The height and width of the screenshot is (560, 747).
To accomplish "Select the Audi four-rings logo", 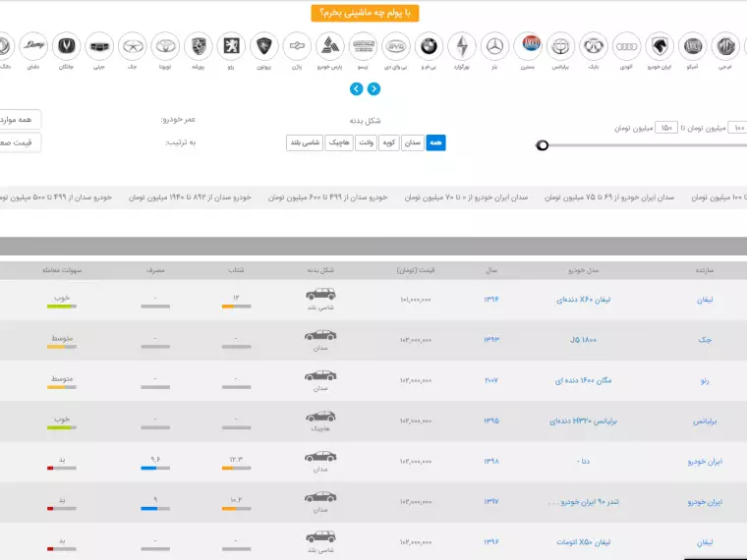I will 626,46.
